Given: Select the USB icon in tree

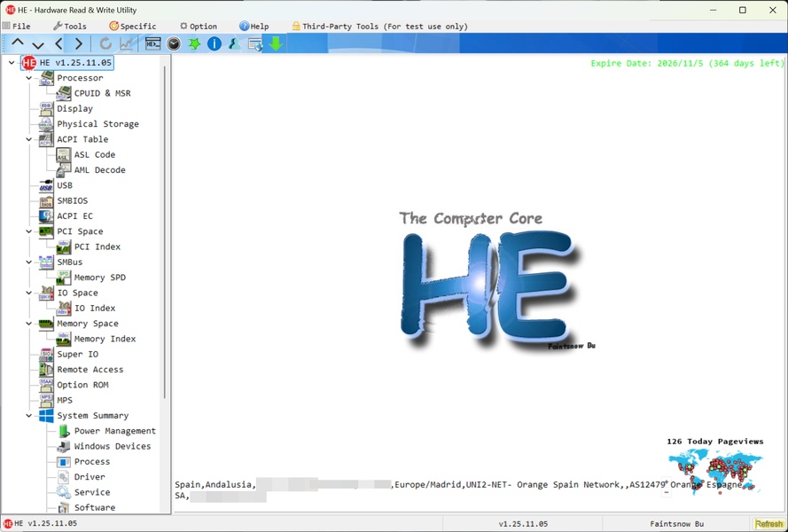Looking at the screenshot, I should tap(47, 185).
